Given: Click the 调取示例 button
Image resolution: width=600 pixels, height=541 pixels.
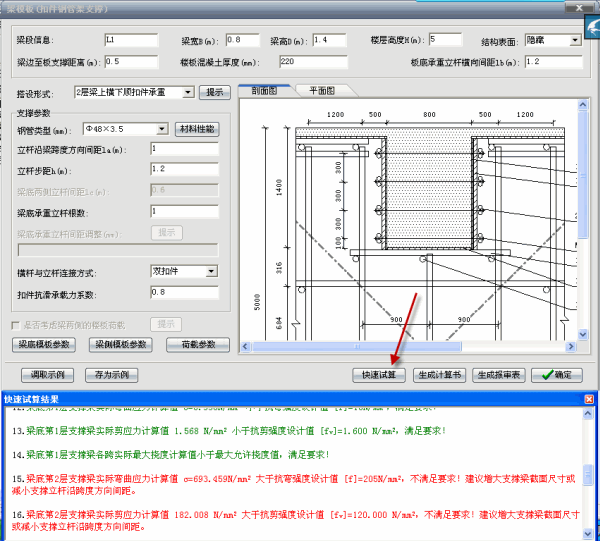Looking at the screenshot, I should tap(47, 375).
